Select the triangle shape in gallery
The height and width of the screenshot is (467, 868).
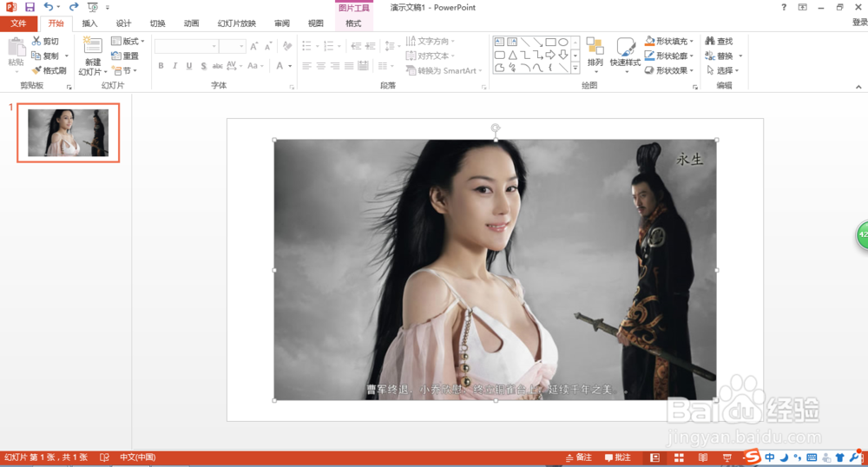click(x=513, y=55)
